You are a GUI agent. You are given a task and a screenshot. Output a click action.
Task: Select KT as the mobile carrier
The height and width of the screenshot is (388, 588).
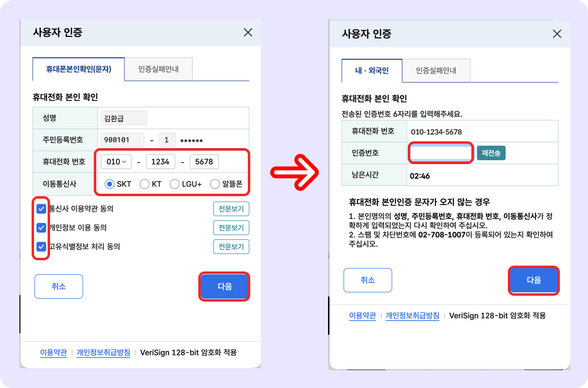[144, 185]
